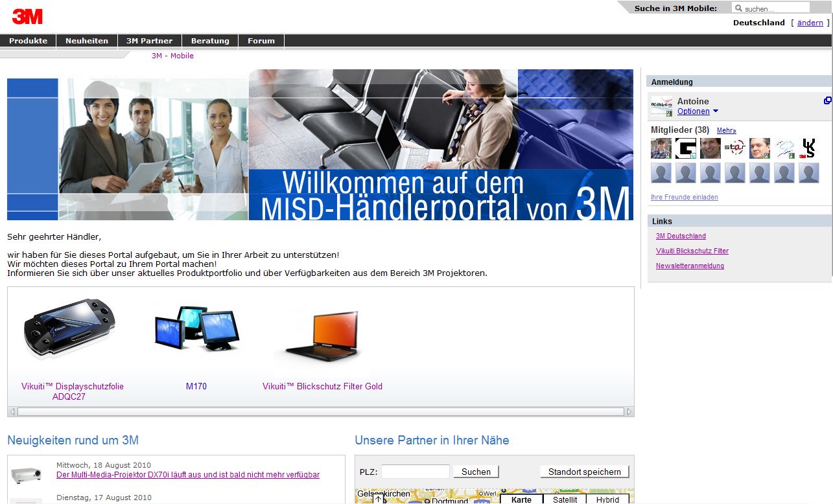Click the pop-out icon beside Antoine
The height and width of the screenshot is (504, 833).
coord(827,100)
